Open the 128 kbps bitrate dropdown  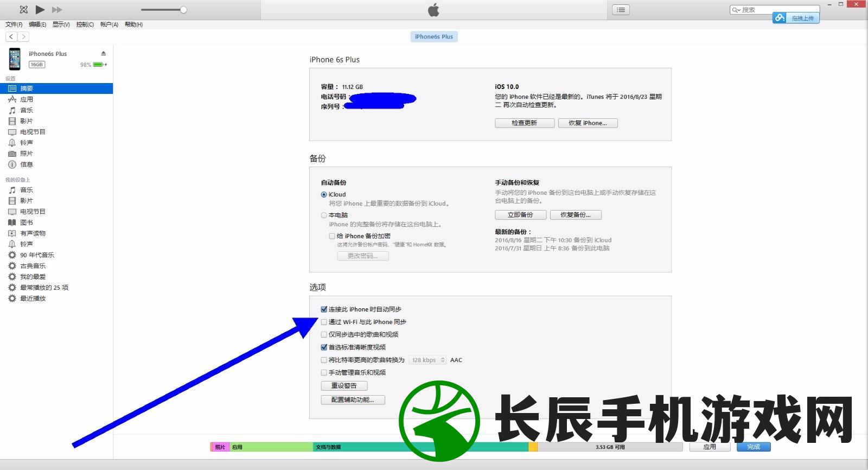coord(427,360)
